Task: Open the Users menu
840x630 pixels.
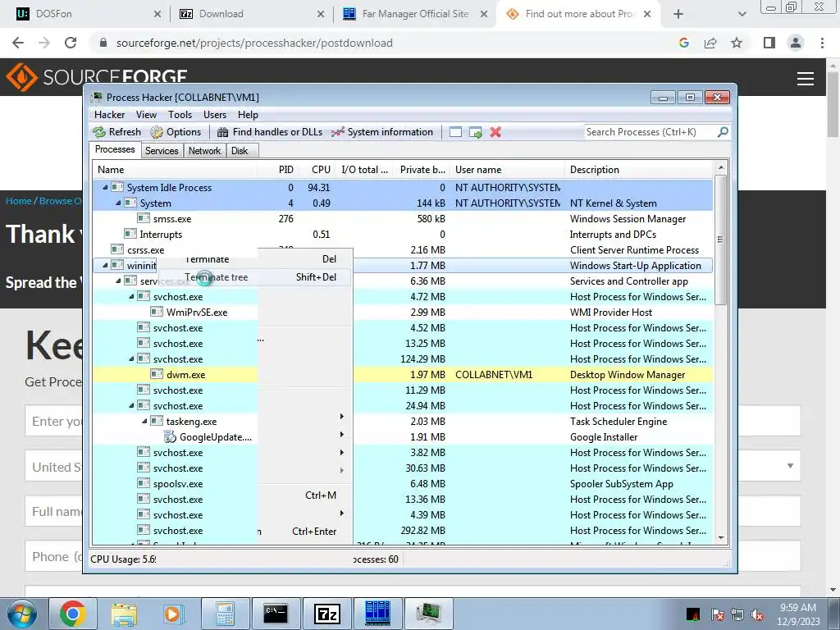Action: click(x=214, y=115)
